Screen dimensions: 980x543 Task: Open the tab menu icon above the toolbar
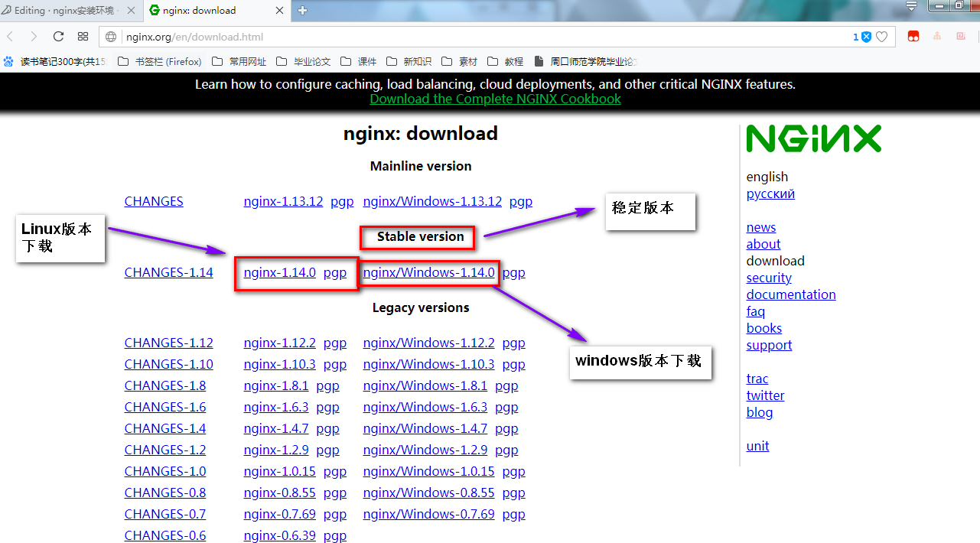(x=911, y=5)
